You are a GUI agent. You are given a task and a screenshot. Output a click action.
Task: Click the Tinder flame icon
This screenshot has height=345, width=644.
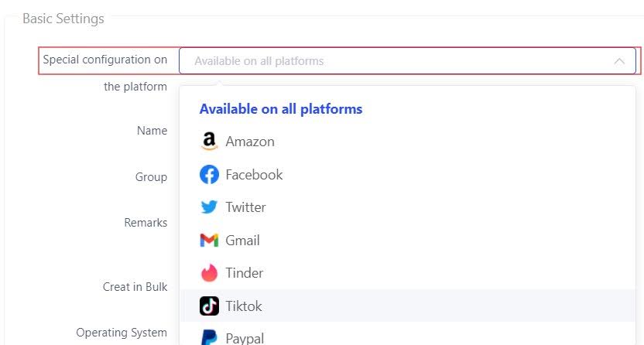209,273
